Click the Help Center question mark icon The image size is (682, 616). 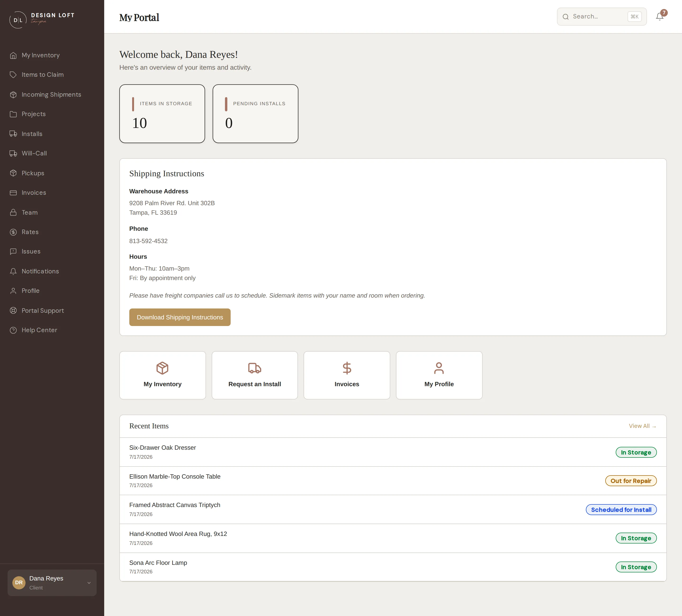(13, 330)
